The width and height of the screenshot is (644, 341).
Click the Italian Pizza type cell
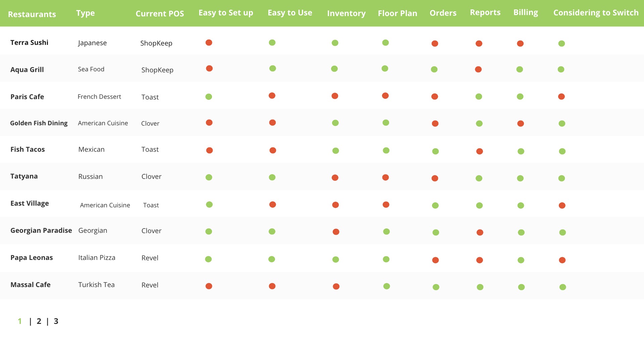(97, 258)
